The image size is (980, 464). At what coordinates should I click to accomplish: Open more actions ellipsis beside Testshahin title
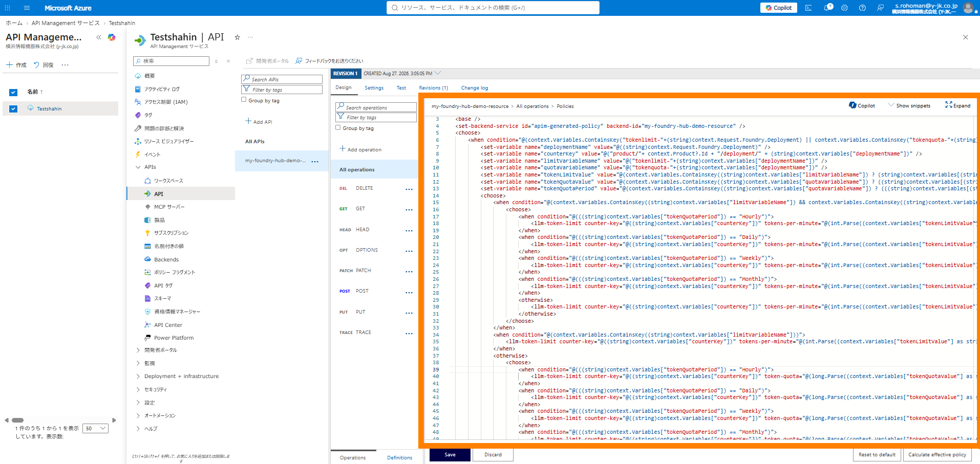click(x=250, y=37)
